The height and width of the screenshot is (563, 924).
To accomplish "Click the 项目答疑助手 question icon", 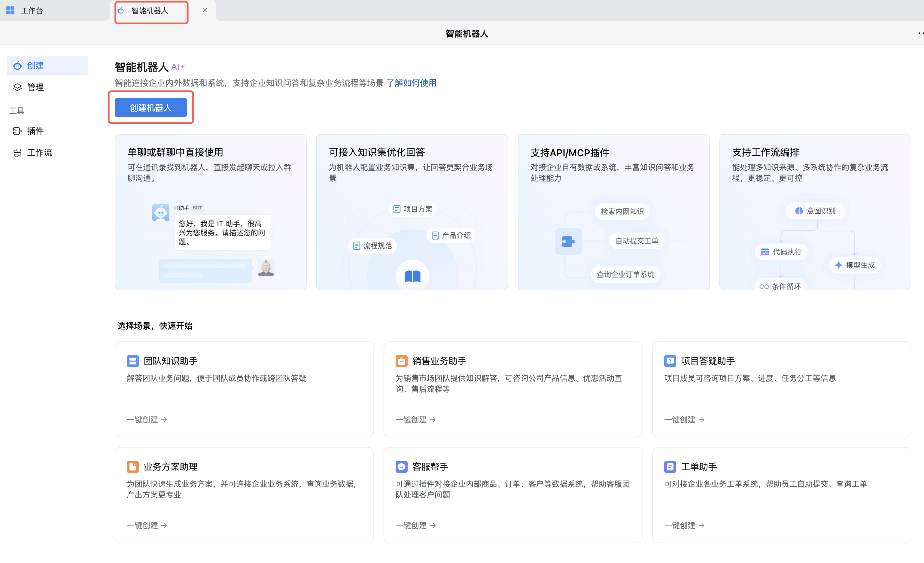I will tap(670, 361).
